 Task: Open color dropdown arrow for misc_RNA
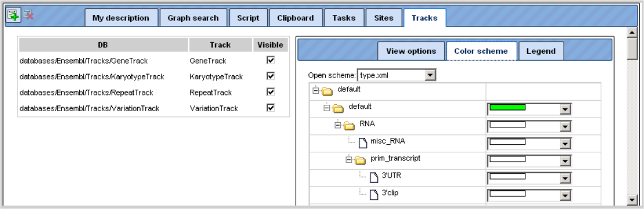[x=565, y=144]
